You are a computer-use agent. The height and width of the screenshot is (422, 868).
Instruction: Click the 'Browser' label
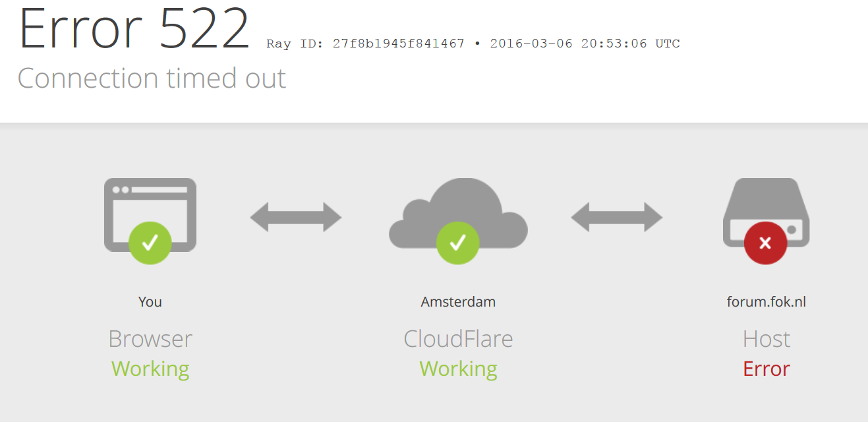(x=150, y=339)
